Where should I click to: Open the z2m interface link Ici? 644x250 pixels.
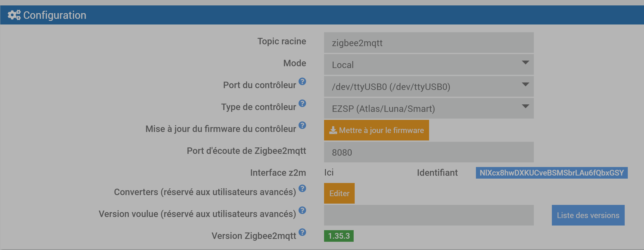pos(329,172)
